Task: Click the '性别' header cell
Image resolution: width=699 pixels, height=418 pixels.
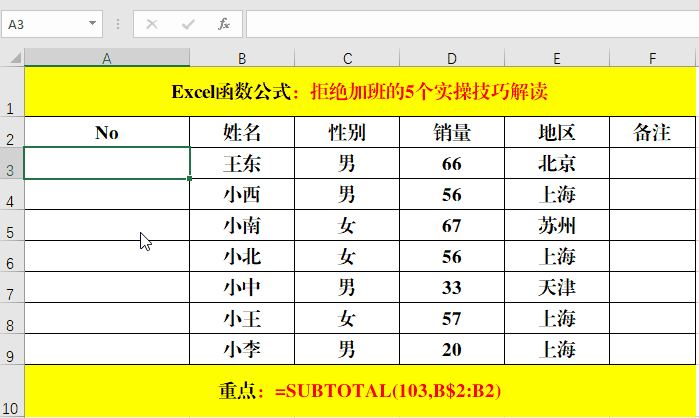Action: pos(347,132)
